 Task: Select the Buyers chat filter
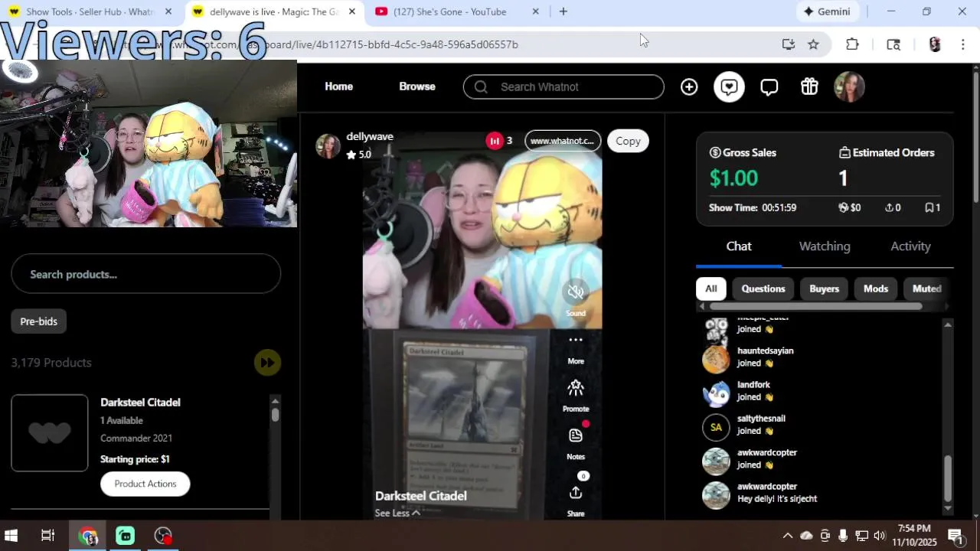(825, 289)
